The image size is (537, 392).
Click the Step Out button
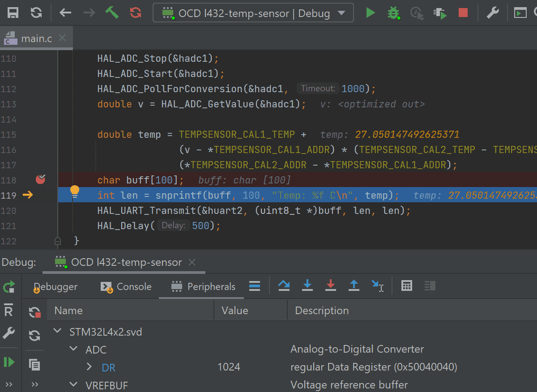click(354, 285)
